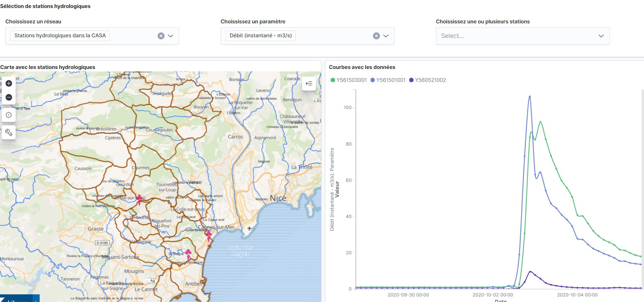Screen dimensions: 644x302
Task: Toggle the Y561503001 legend label
Action: (351, 80)
